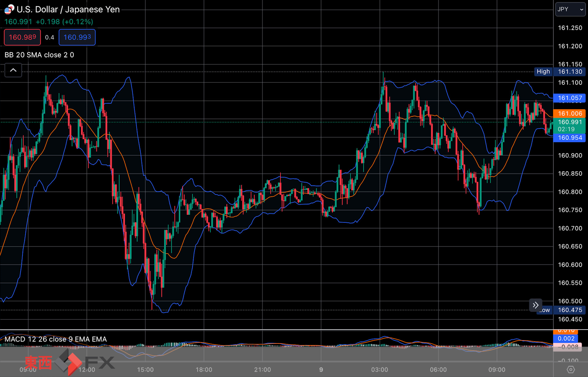Screen dimensions: 588x377
Task: Click the blue buy price 160.993
Action: tap(77, 37)
